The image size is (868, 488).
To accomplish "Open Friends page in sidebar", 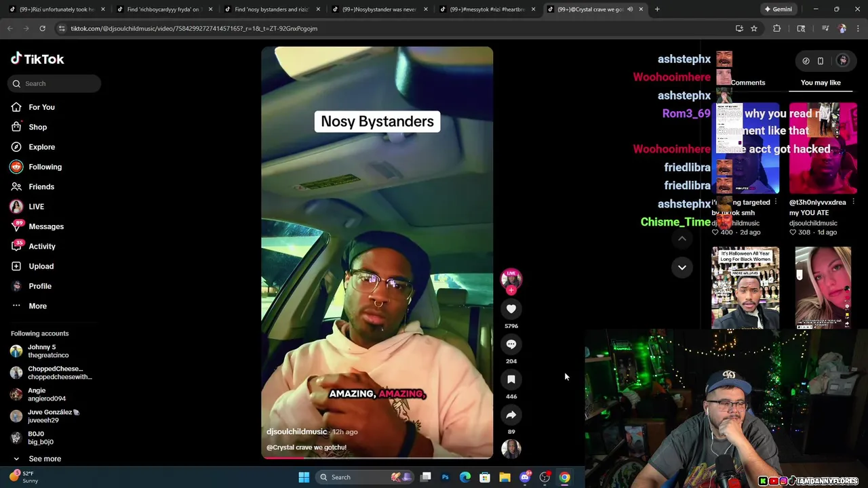I will click(41, 186).
